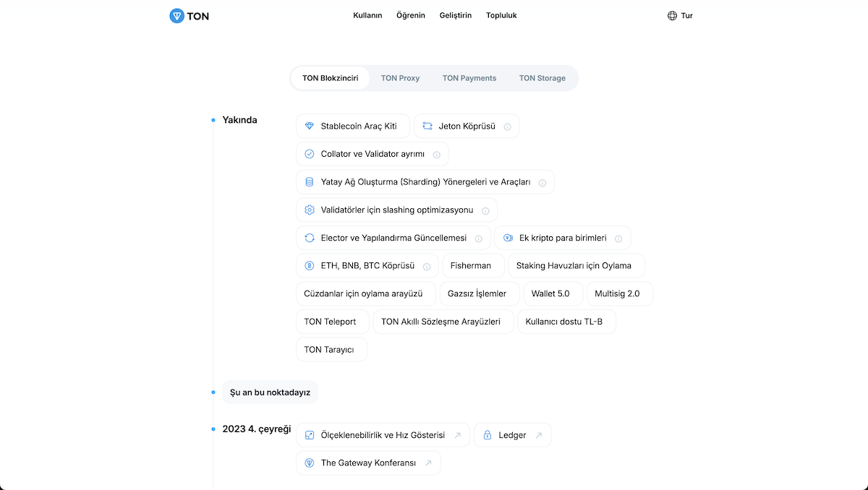The height and width of the screenshot is (490, 868).
Task: Click arrow icon on Ölçeklenebilirlik ve Hız Gösterisi
Action: [457, 435]
